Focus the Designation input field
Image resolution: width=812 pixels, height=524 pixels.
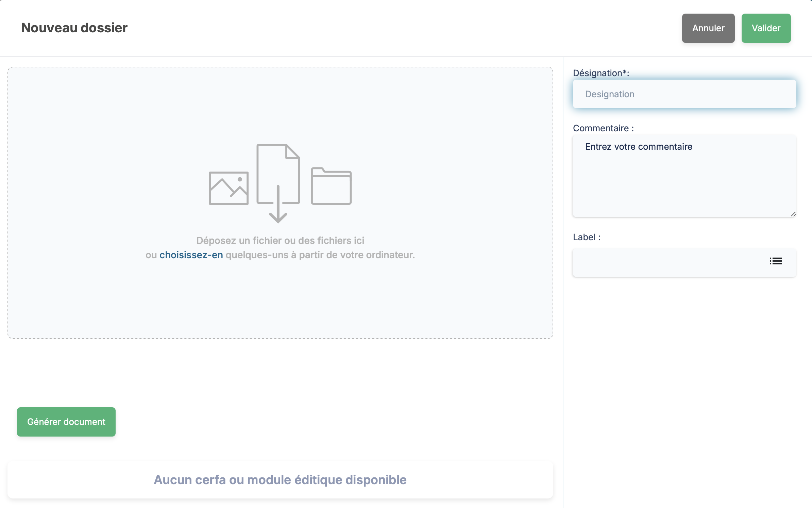click(x=684, y=94)
